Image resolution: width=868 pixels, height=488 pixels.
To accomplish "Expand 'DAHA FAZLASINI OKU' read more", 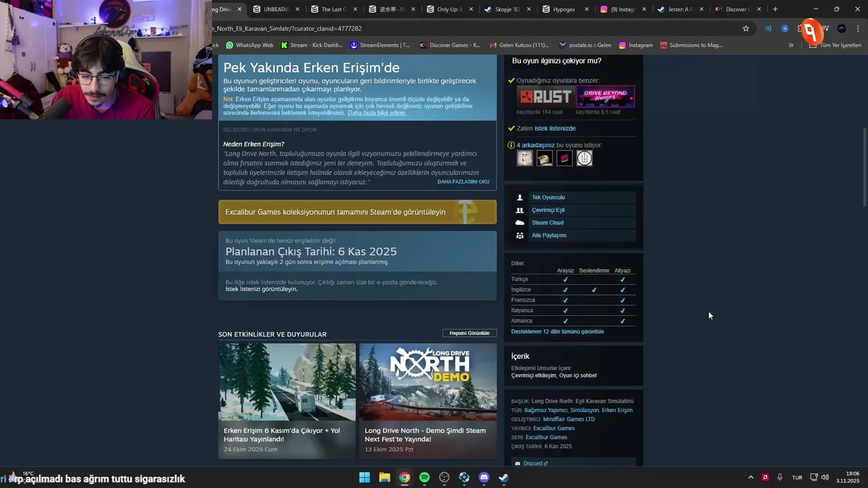I will tap(463, 182).
